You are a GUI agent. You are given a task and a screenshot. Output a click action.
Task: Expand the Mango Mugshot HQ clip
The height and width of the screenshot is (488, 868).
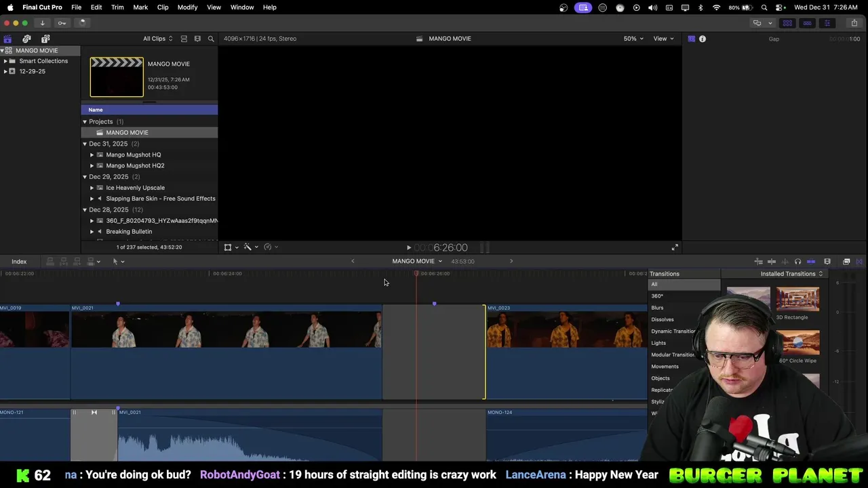point(92,155)
